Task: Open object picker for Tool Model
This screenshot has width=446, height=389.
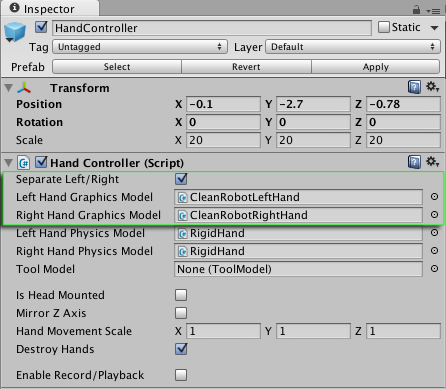Action: (x=434, y=269)
